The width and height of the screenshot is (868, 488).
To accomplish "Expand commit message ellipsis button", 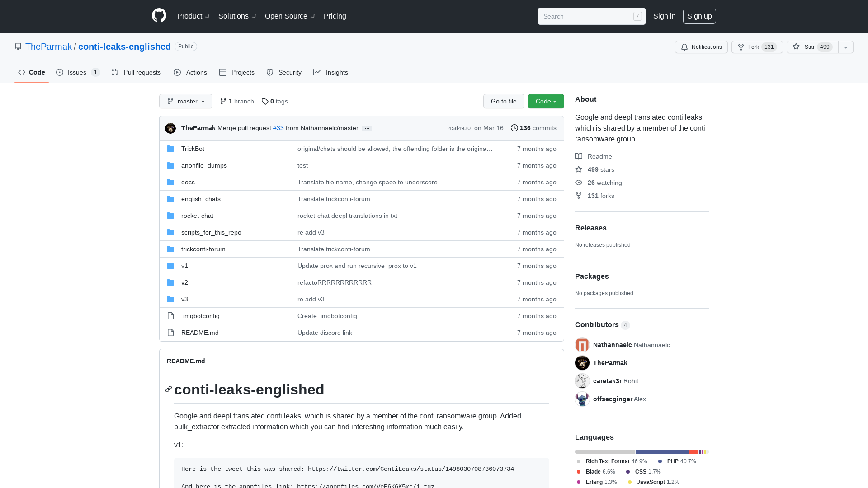I will [367, 128].
